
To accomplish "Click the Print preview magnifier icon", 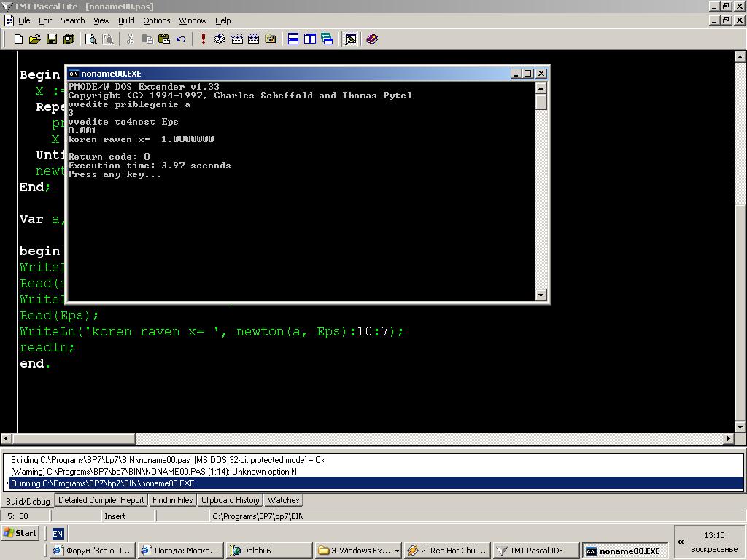I will tap(91, 39).
